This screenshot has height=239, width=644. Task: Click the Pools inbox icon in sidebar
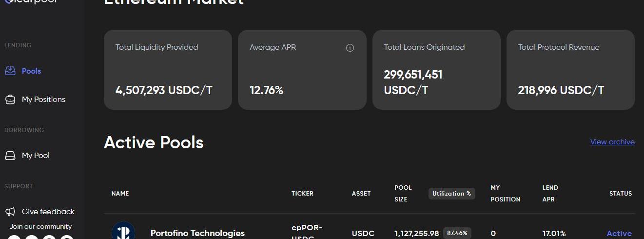point(10,71)
